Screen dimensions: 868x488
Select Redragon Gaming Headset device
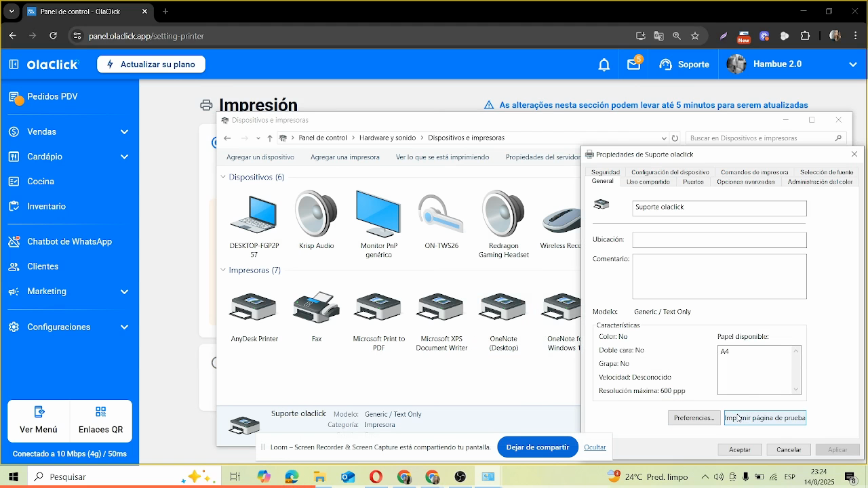point(503,225)
